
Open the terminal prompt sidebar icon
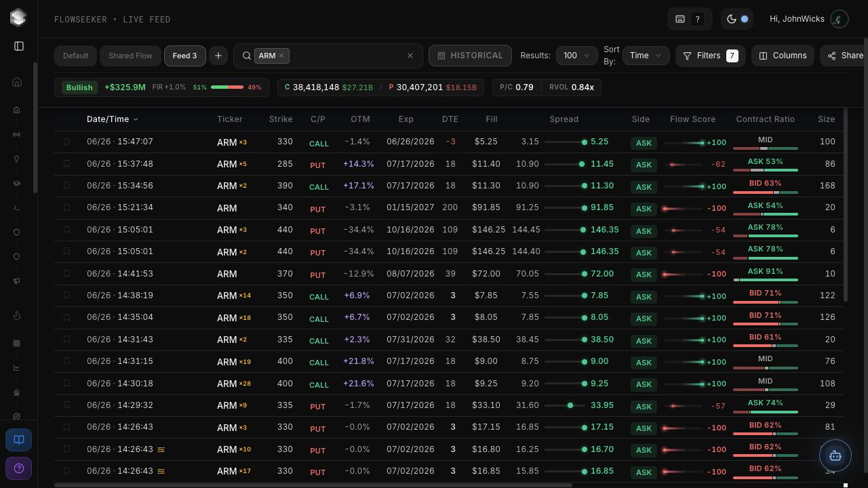[17, 207]
